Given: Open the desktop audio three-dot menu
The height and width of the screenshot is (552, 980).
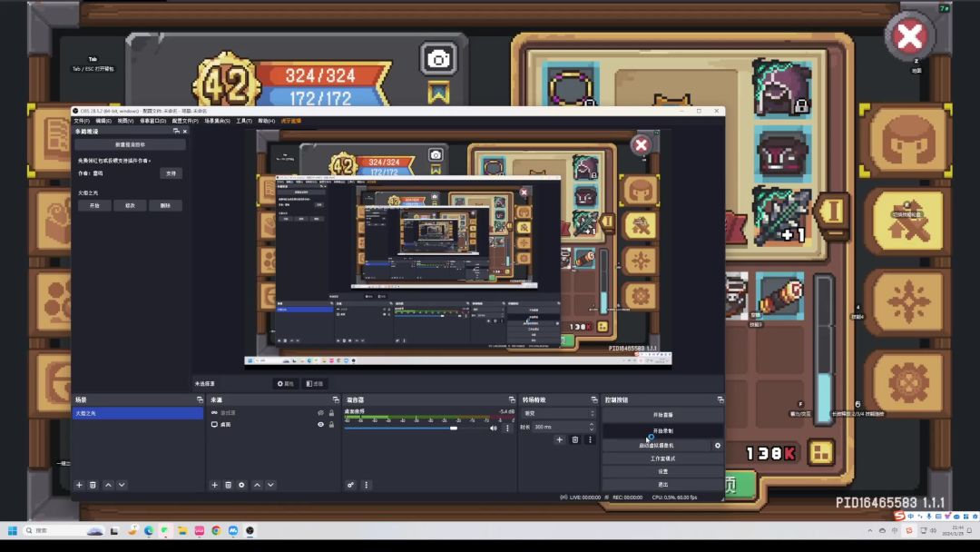Looking at the screenshot, I should [507, 428].
